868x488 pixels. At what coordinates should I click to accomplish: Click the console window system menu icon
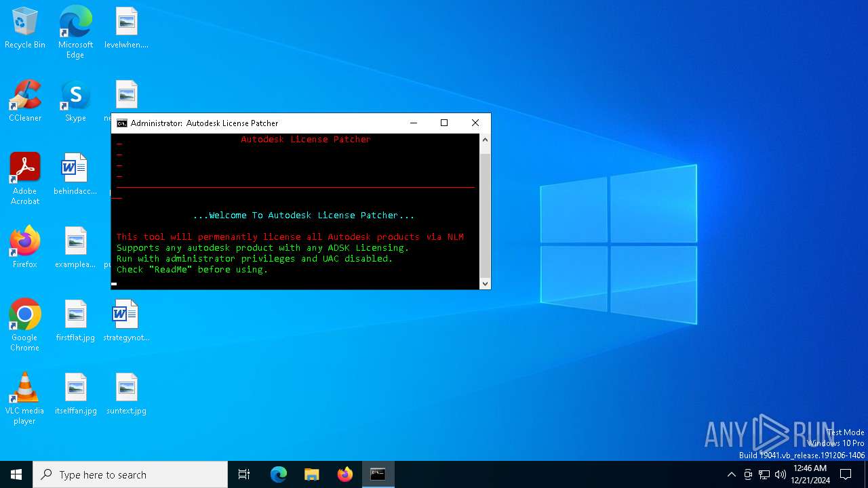point(122,123)
